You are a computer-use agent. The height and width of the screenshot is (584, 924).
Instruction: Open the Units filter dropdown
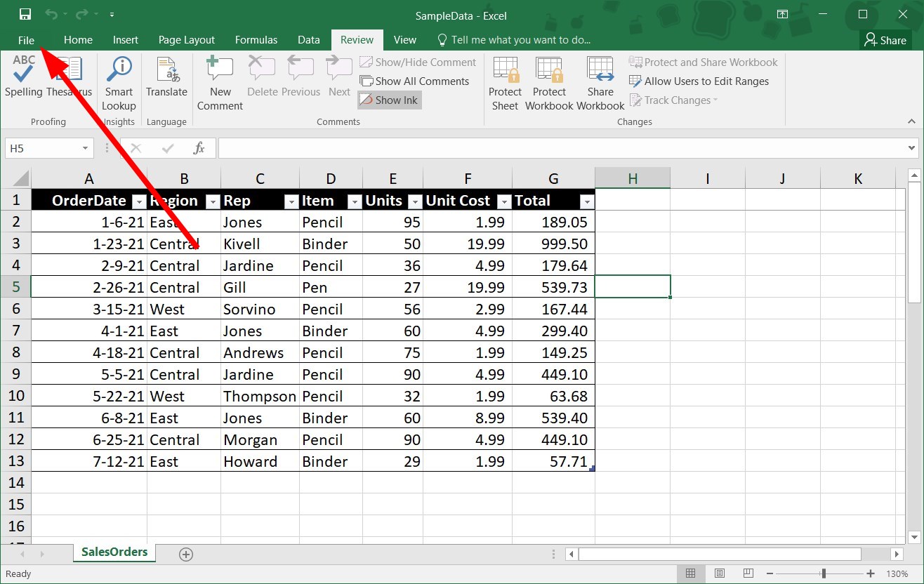pos(415,202)
